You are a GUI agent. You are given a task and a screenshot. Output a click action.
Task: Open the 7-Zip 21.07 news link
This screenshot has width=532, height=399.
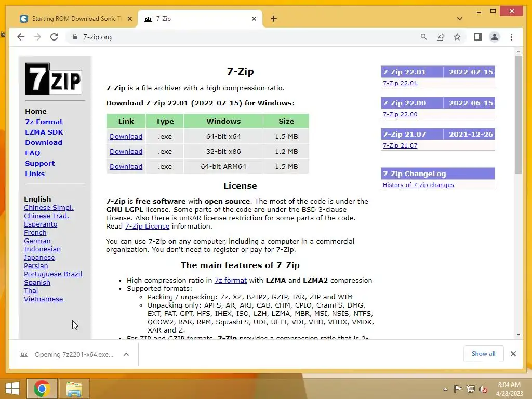coord(400,145)
